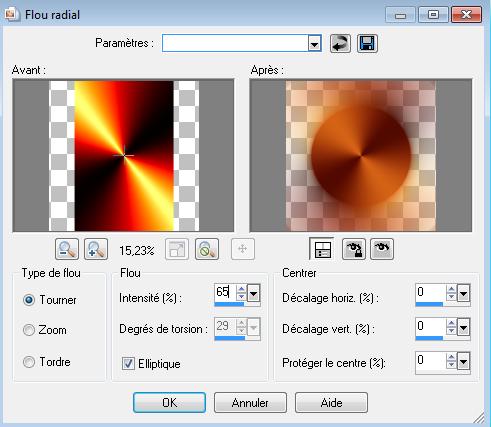Zoom out the preview with minus magnifier
Image resolution: width=491 pixels, height=427 pixels.
[67, 249]
